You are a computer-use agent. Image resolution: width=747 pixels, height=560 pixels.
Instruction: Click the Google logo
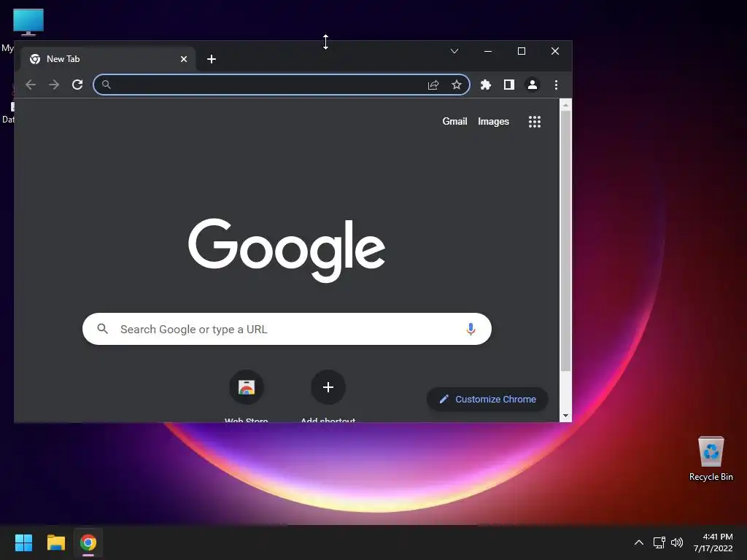[287, 250]
